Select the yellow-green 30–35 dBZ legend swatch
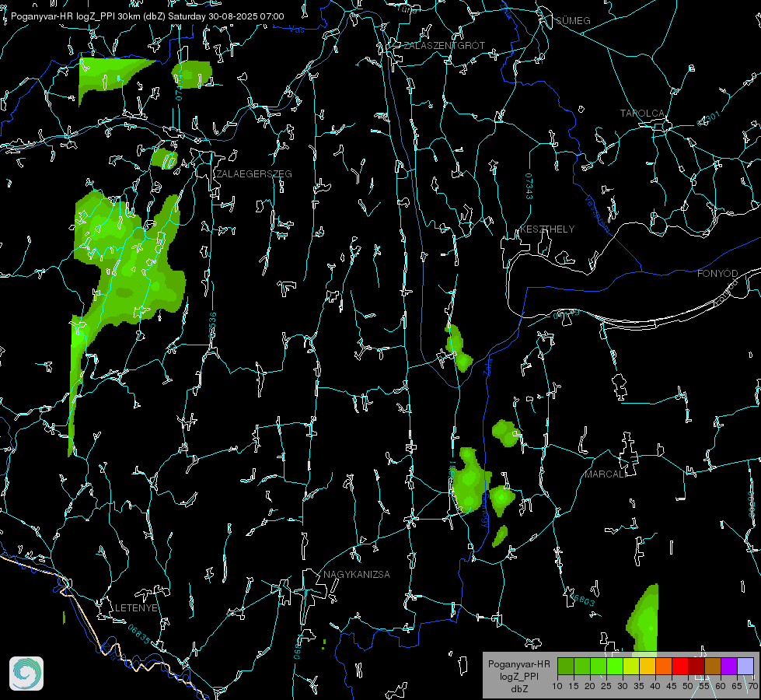Screen dimensions: 761x700 tap(631, 666)
